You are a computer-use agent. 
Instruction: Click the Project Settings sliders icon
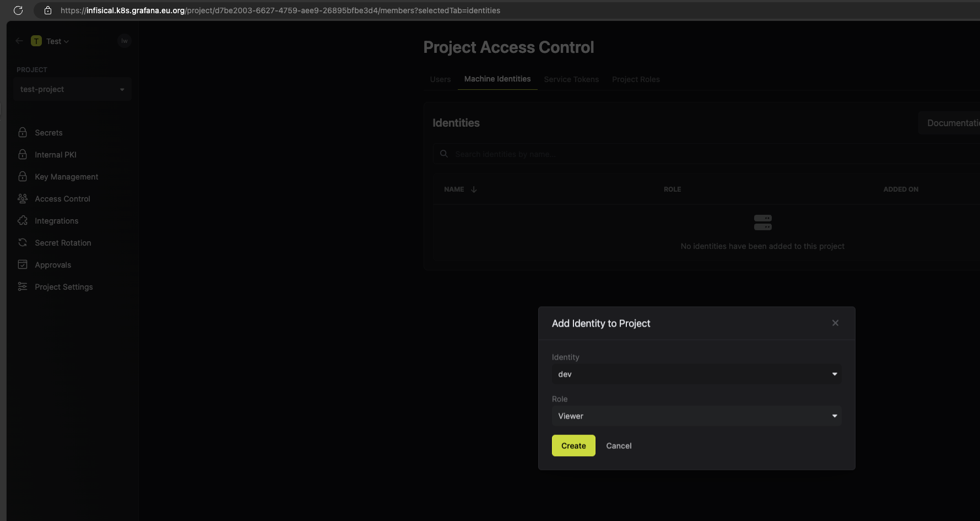click(x=23, y=286)
